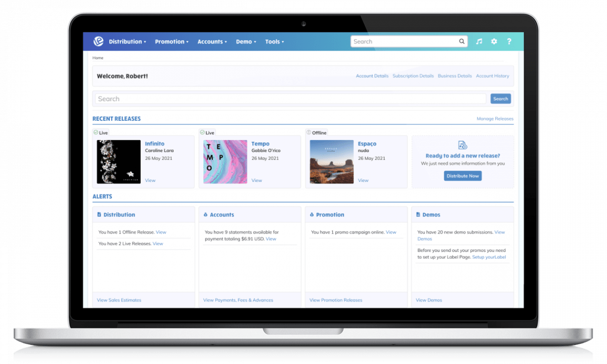The width and height of the screenshot is (607, 364).
Task: Click the music note icon in navbar
Action: (x=479, y=41)
